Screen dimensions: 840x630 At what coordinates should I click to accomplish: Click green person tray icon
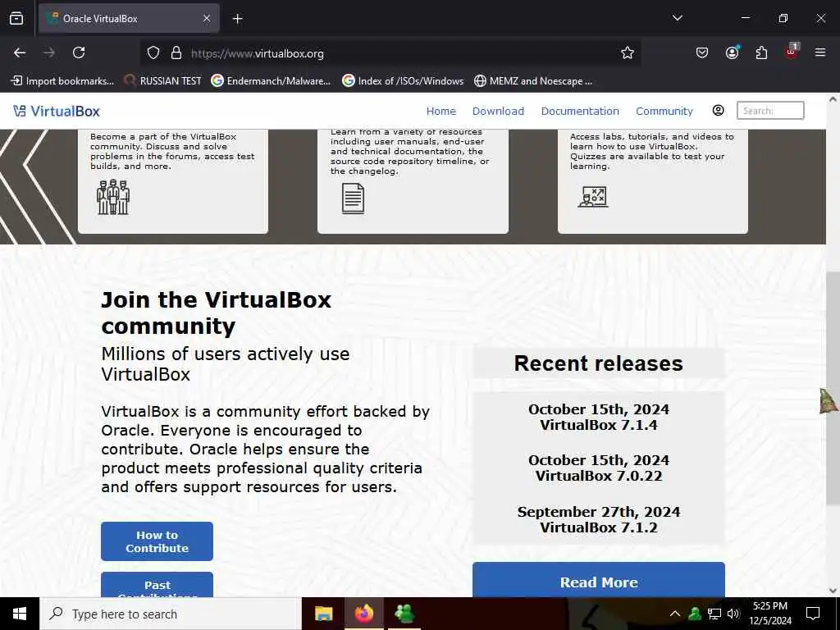[695, 614]
